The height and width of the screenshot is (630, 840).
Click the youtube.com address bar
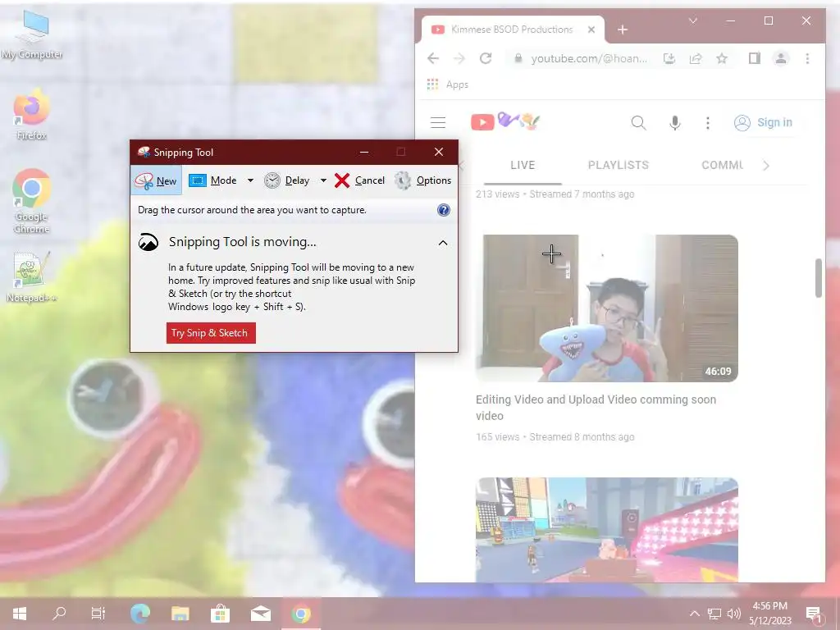click(588, 58)
